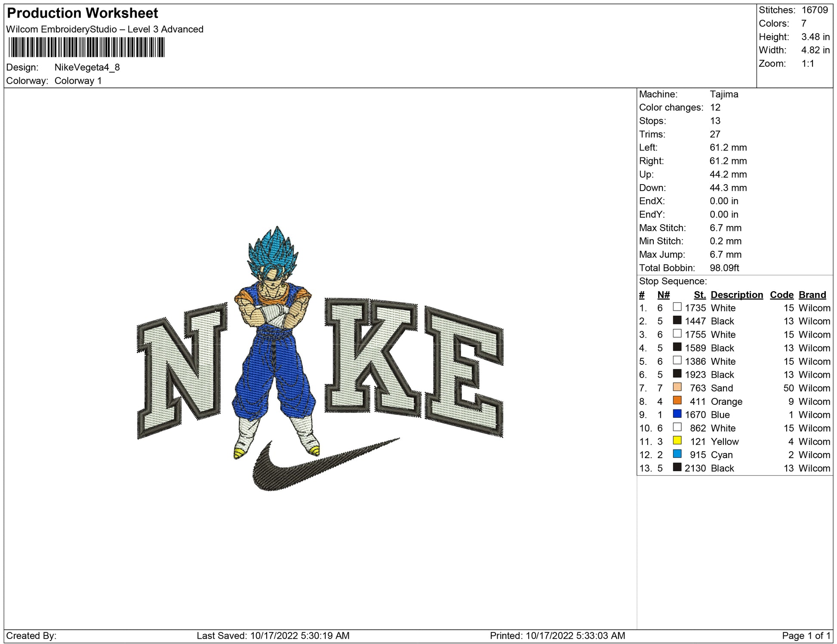The height and width of the screenshot is (644, 837).
Task: Click the Orange color swatch in row 8
Action: point(677,401)
